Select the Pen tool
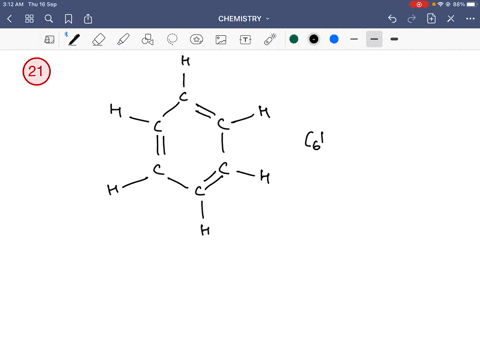The width and height of the screenshot is (480, 360). 74,39
